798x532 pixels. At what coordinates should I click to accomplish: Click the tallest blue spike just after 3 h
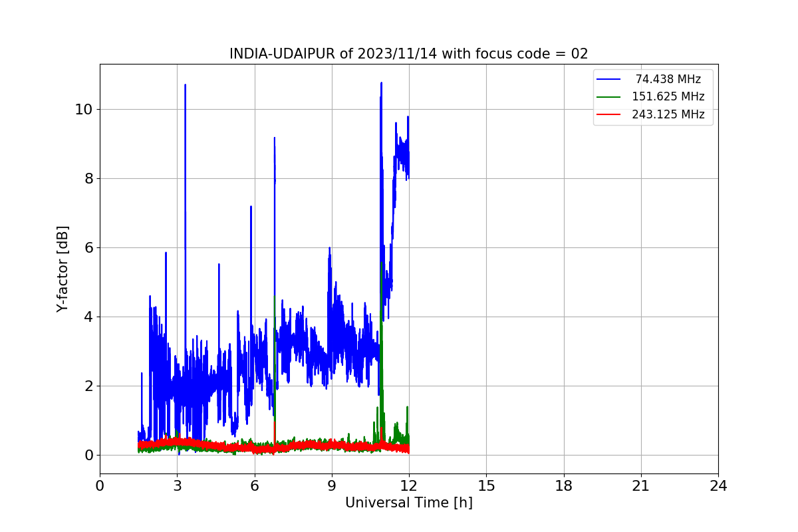(185, 85)
